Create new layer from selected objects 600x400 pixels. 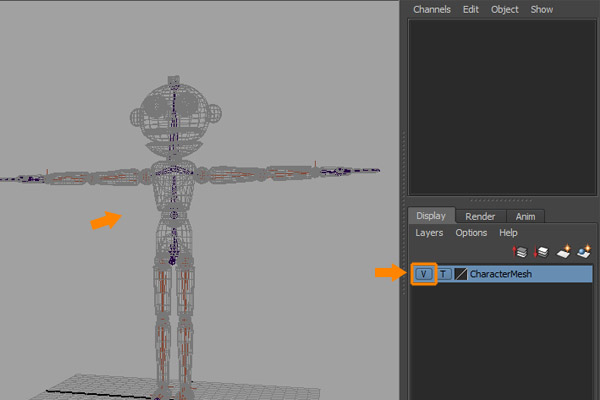584,253
